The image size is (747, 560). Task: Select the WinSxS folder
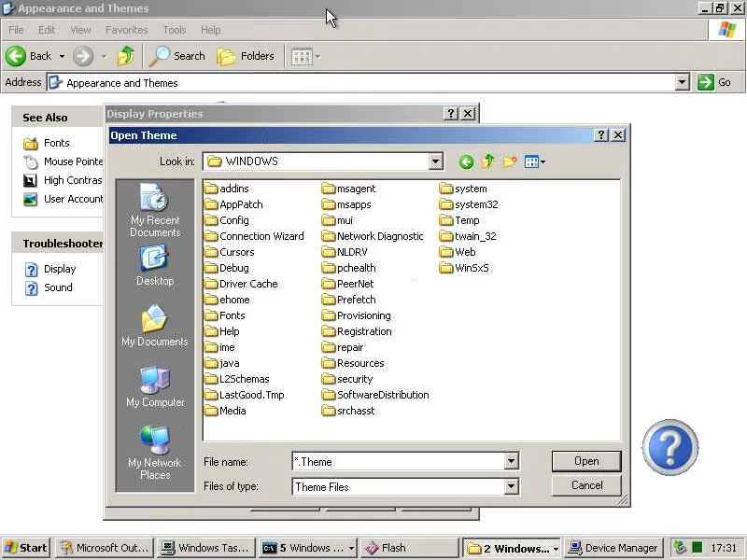pyautogui.click(x=464, y=268)
